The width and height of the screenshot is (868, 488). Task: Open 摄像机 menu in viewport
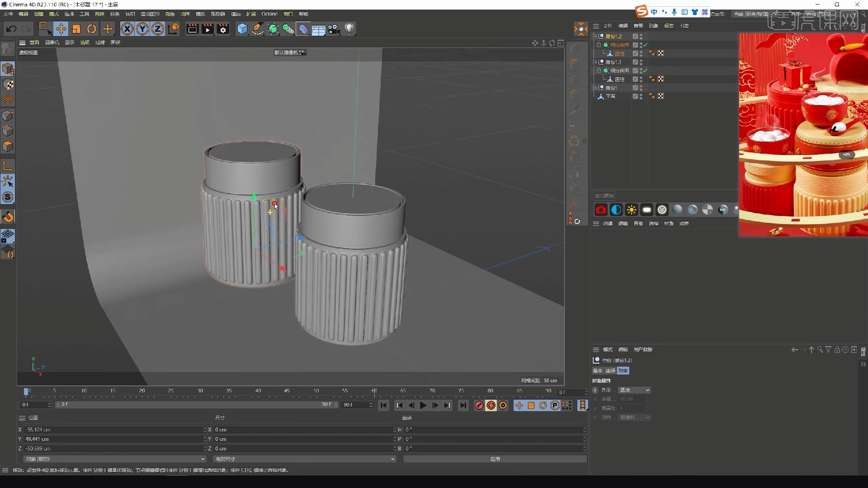coord(52,42)
